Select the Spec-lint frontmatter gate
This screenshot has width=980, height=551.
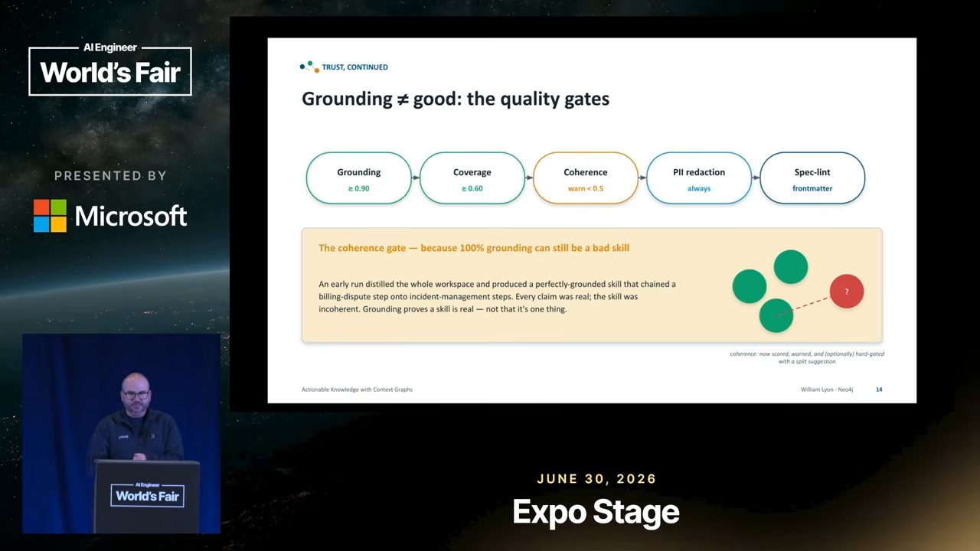coord(812,178)
